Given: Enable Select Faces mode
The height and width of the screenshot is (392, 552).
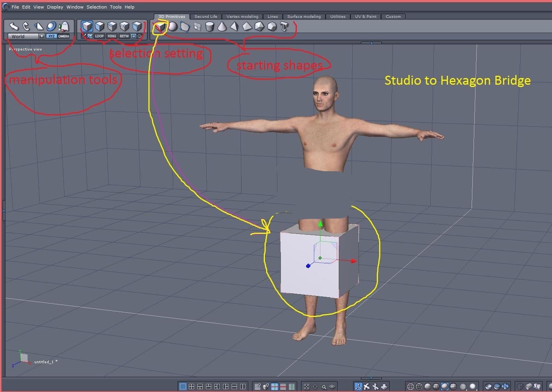Looking at the screenshot, I should (100, 26).
